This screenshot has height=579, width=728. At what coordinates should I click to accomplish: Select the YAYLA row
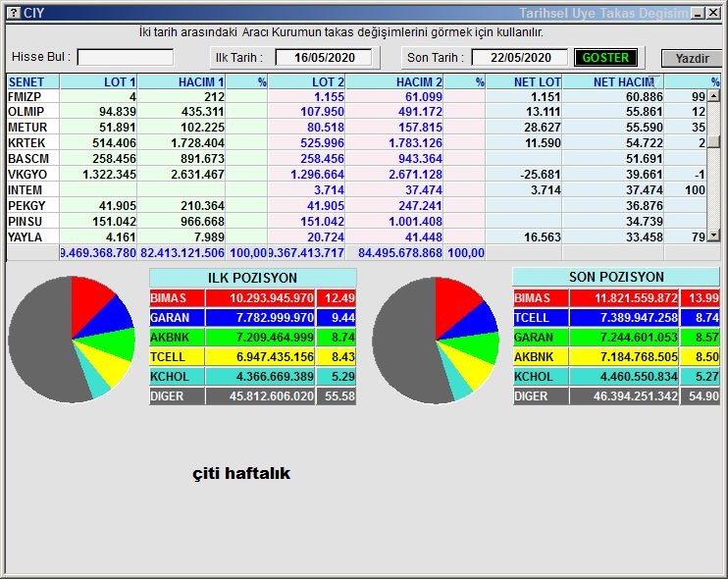[x=356, y=237]
